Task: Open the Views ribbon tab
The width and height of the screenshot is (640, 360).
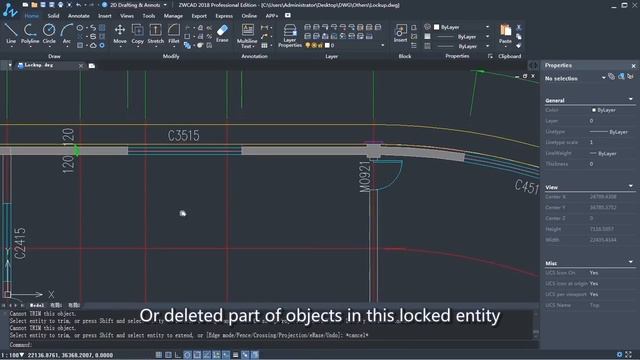Action: (127, 16)
